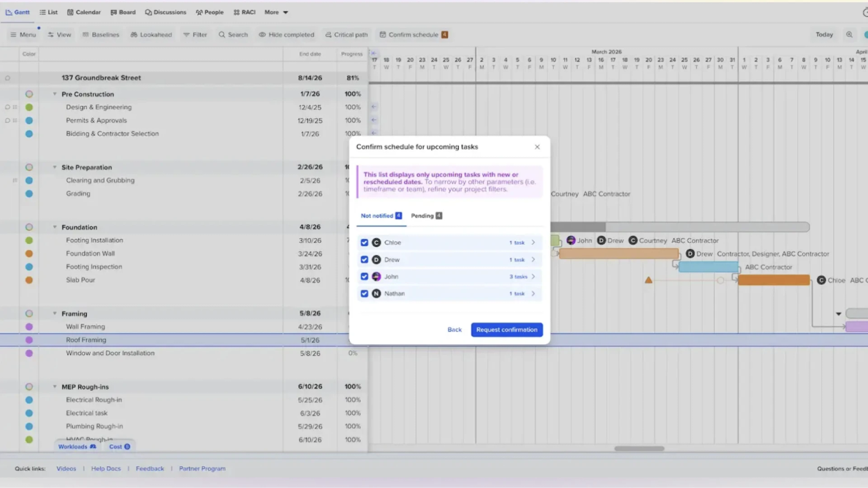Open the Menu hamburger button
The width and height of the screenshot is (868, 488).
pos(23,35)
